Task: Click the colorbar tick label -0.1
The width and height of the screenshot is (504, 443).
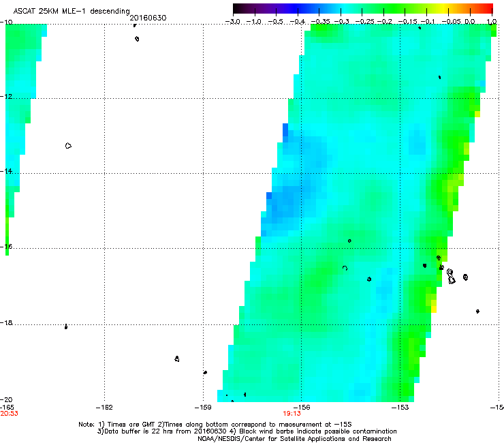Action: pos(428,22)
